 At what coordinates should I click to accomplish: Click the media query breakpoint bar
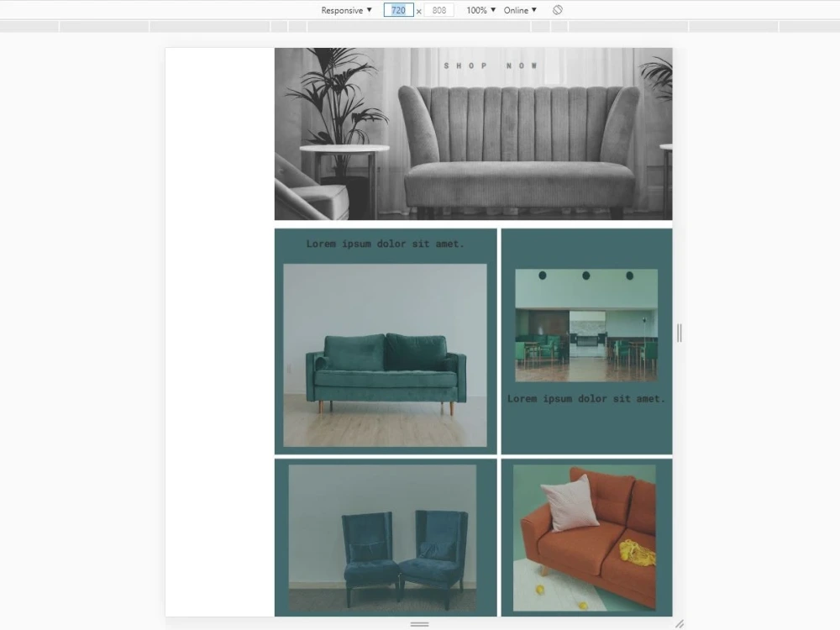[420, 26]
